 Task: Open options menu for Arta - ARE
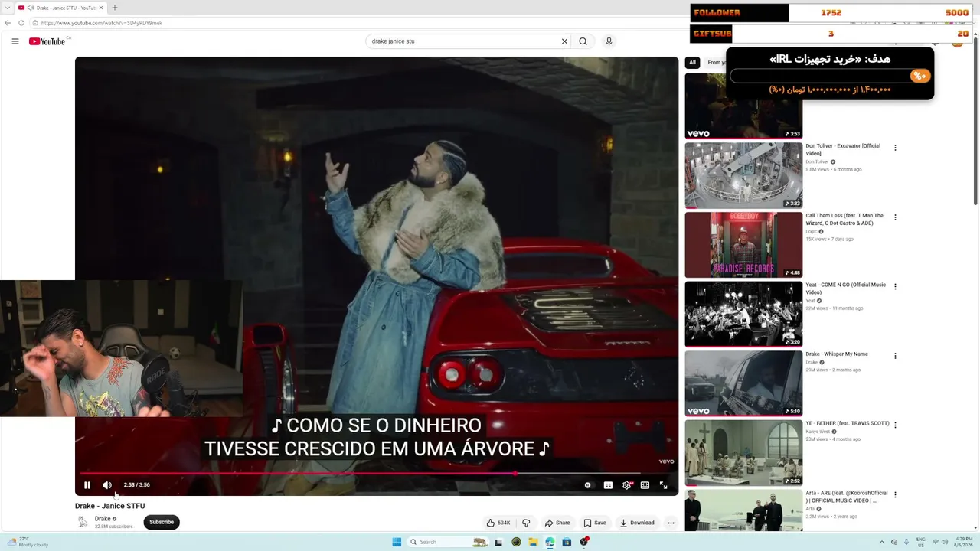click(x=895, y=494)
